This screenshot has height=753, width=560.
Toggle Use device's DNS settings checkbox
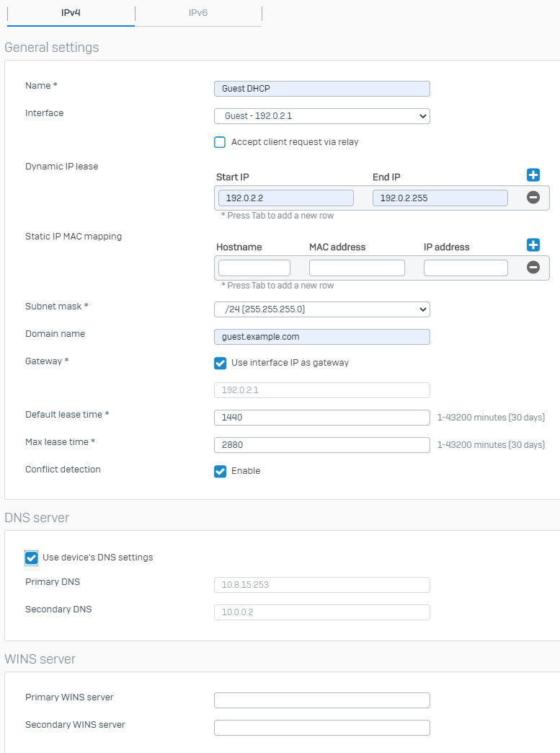pos(31,558)
